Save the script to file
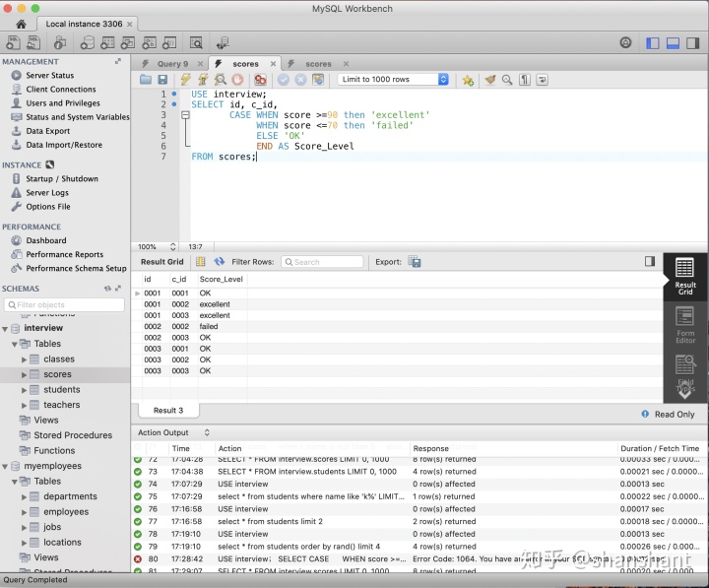The image size is (709, 588). click(162, 80)
